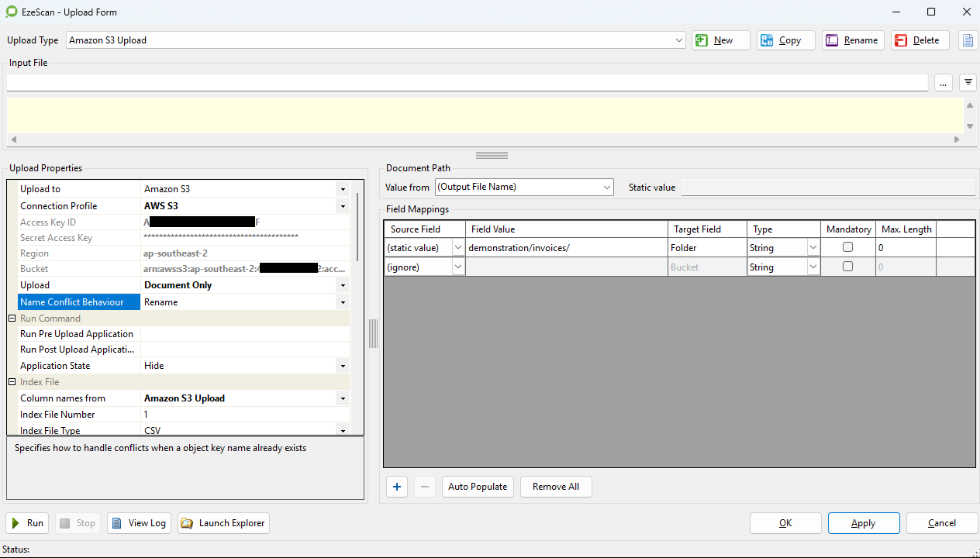This screenshot has height=558, width=980.
Task: Click the Delete upload type button
Action: (920, 40)
